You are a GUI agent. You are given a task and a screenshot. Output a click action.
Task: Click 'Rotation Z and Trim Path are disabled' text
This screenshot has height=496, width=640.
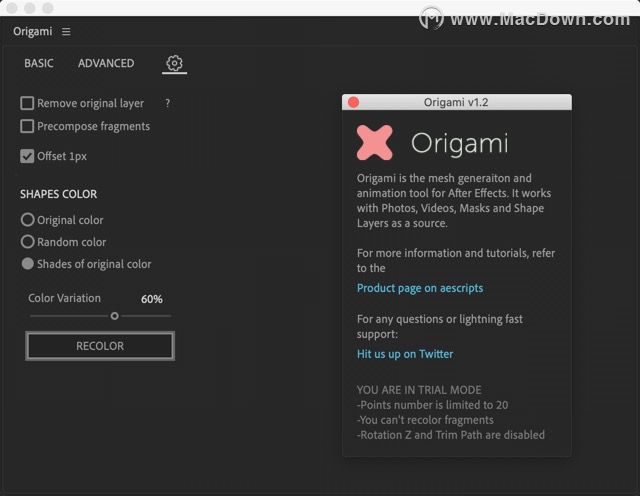451,435
